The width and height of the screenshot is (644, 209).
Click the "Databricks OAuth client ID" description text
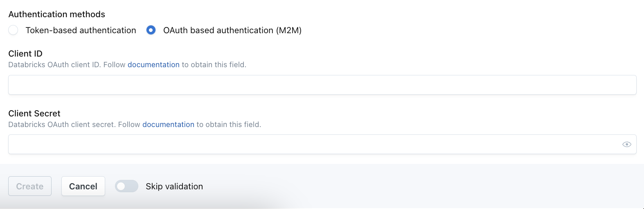[x=54, y=65]
